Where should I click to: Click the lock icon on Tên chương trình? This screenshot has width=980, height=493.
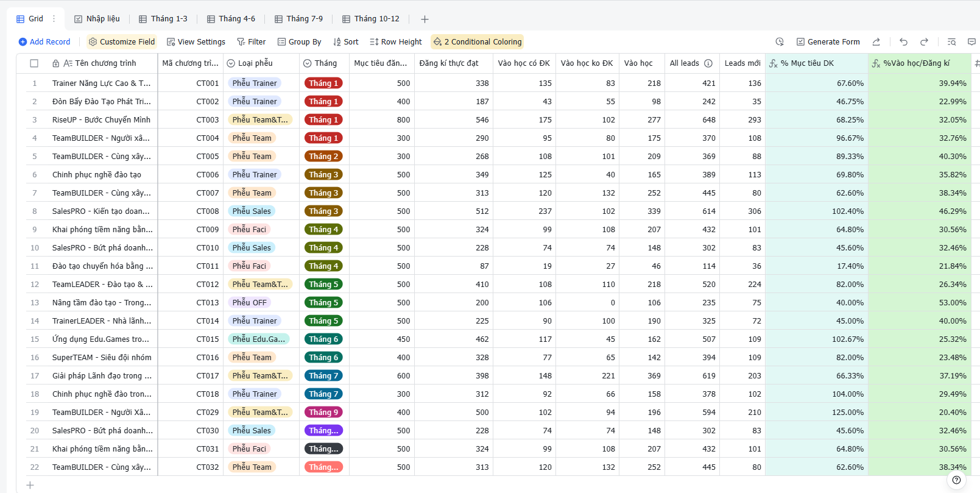coord(56,63)
